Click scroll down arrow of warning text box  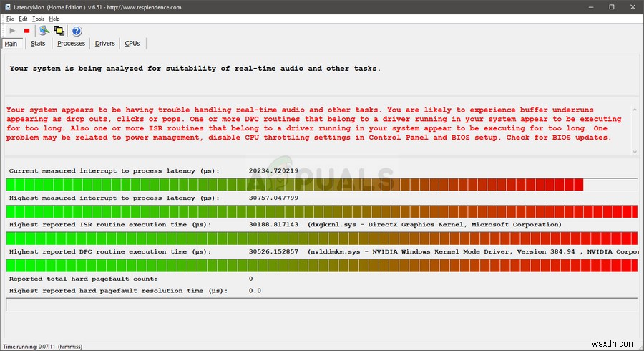click(x=635, y=152)
